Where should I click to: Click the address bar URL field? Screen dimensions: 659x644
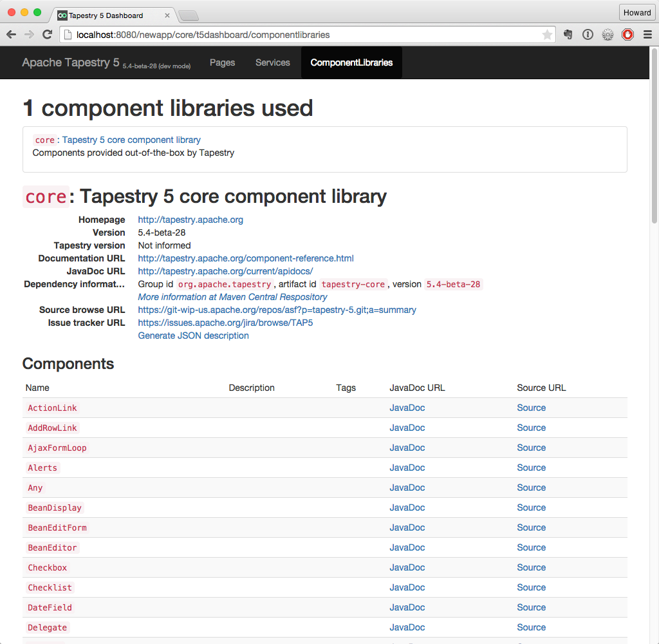pyautogui.click(x=302, y=35)
